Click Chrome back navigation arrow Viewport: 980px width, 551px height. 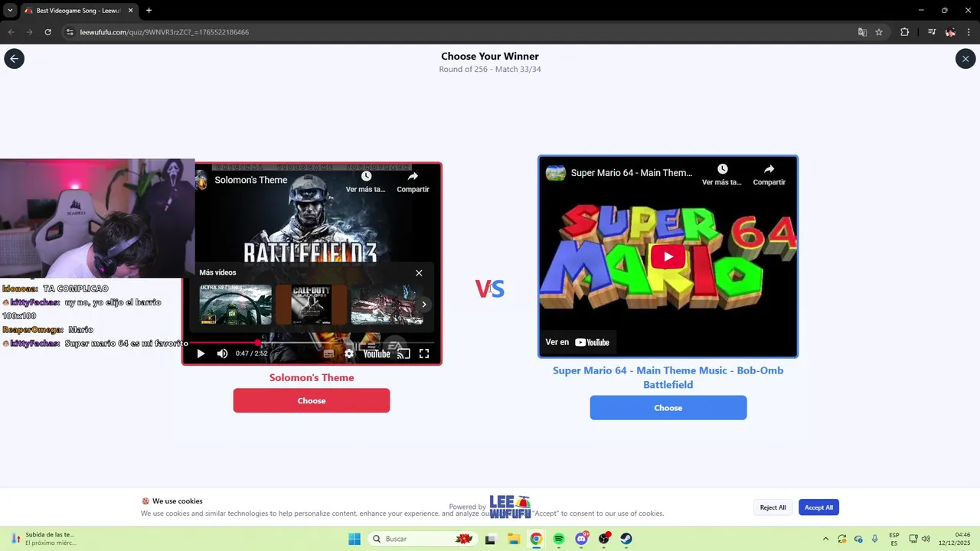[x=11, y=32]
